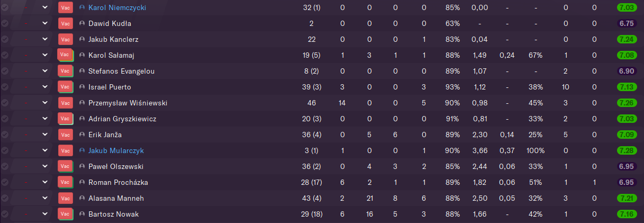Expand the dropdown arrow for Stefanos Evangelou

(45, 72)
